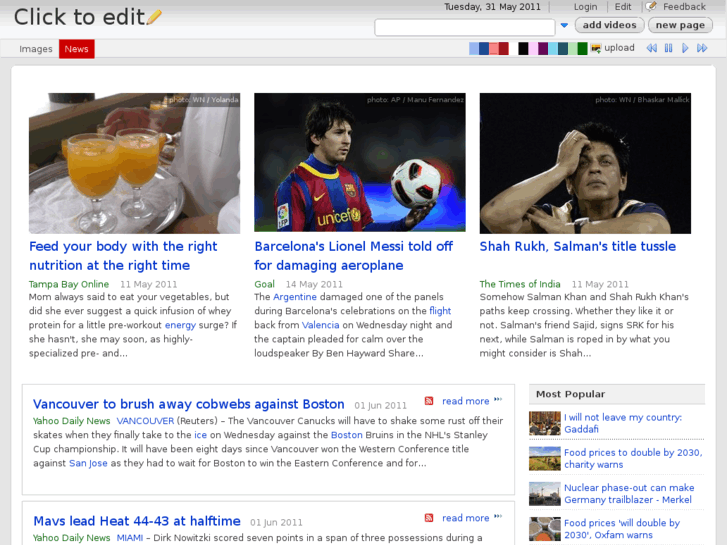Click the 'Valencia' link in Messi article
727x545 pixels.
(320, 325)
